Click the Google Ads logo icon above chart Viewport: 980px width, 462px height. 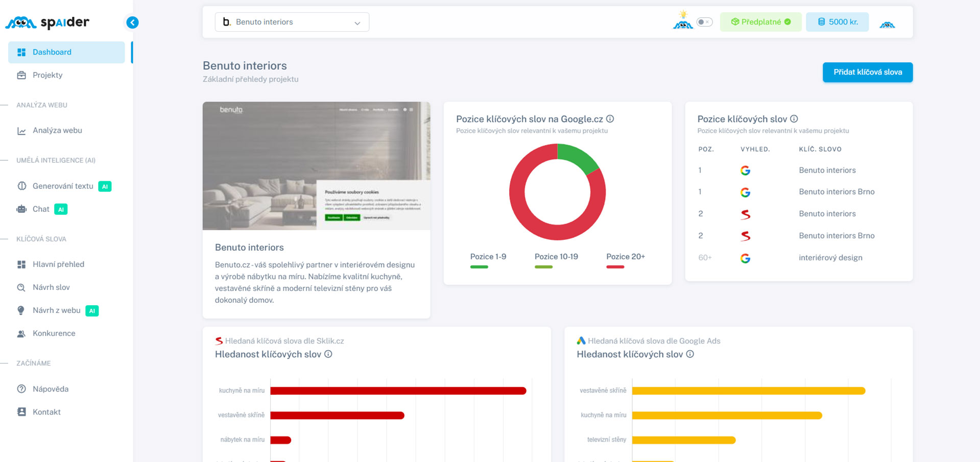[581, 341]
